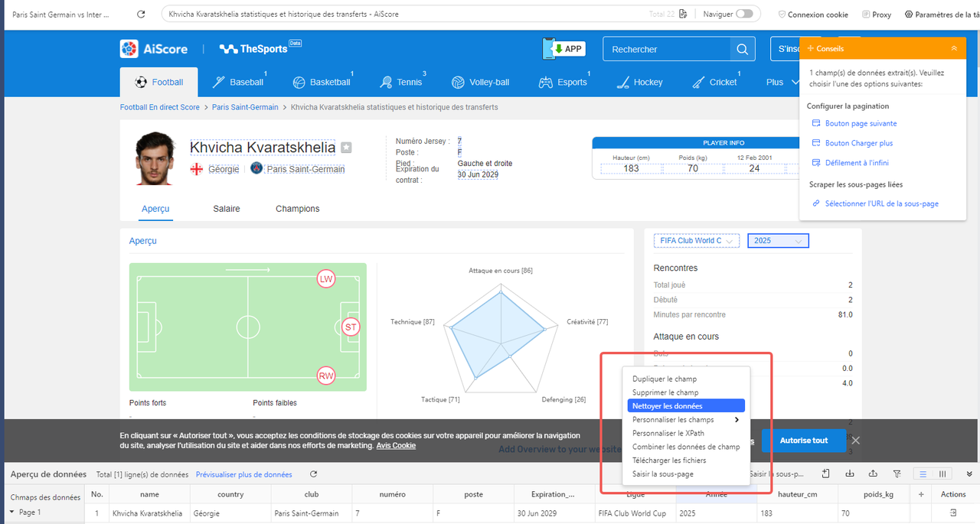Click the Rechercher search field
Image resolution: width=980 pixels, height=524 pixels.
tap(666, 49)
